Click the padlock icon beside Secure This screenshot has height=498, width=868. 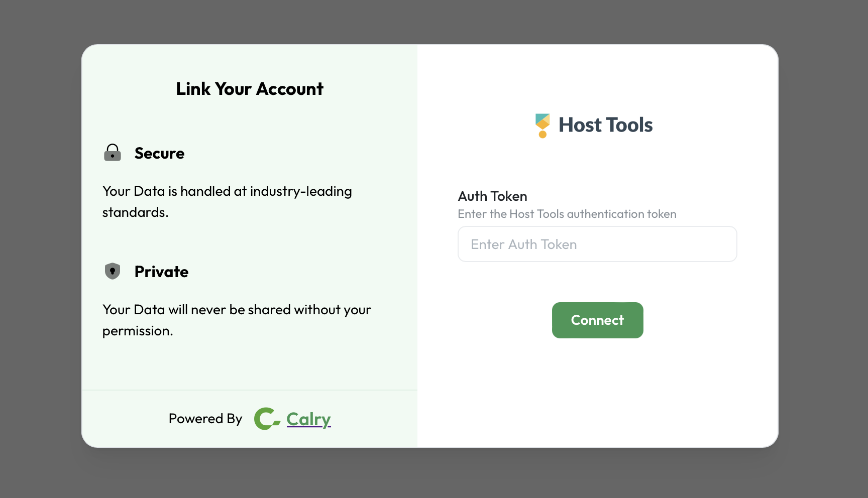point(113,153)
